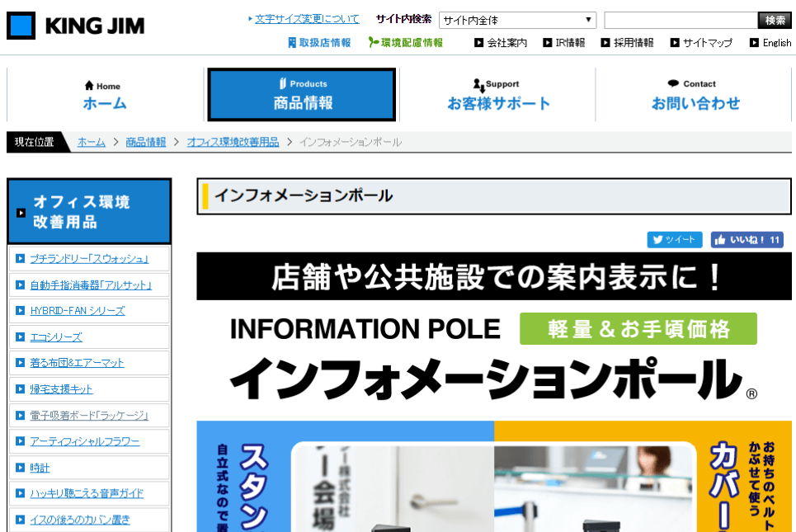Open ハッキリ聴こえる音声ガイド sidebar item
Viewport: 796px width, 532px height.
pos(87,493)
